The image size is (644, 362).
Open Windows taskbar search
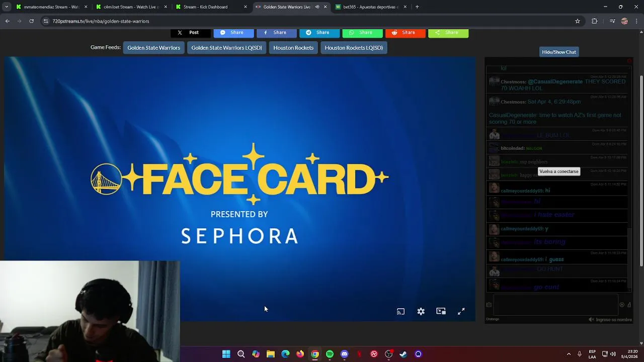point(241,354)
